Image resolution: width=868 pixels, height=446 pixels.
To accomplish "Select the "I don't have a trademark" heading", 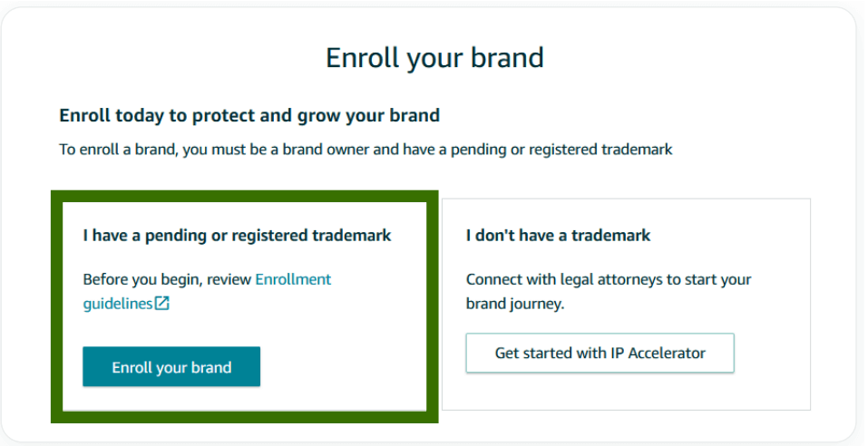I will [x=558, y=235].
